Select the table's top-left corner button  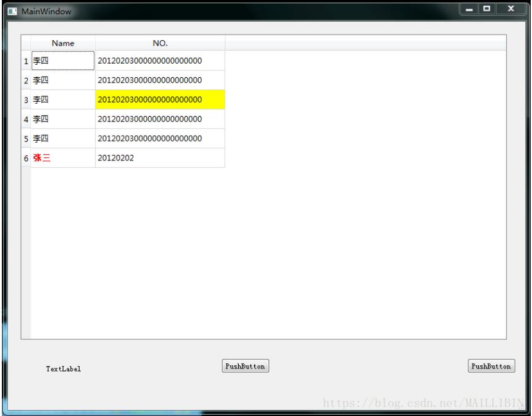click(x=26, y=43)
